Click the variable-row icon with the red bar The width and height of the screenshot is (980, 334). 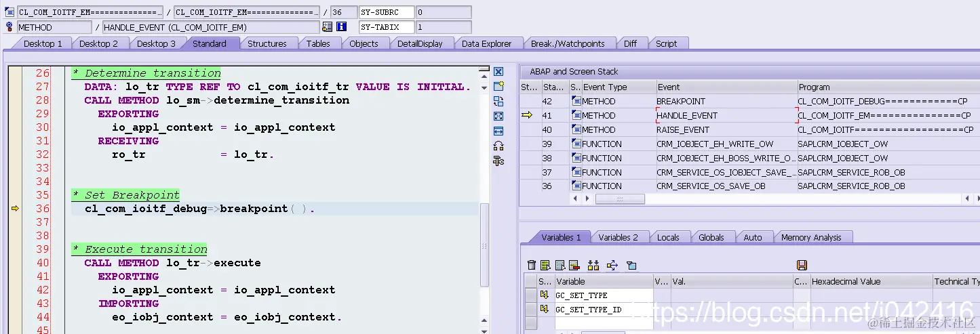coord(574,265)
